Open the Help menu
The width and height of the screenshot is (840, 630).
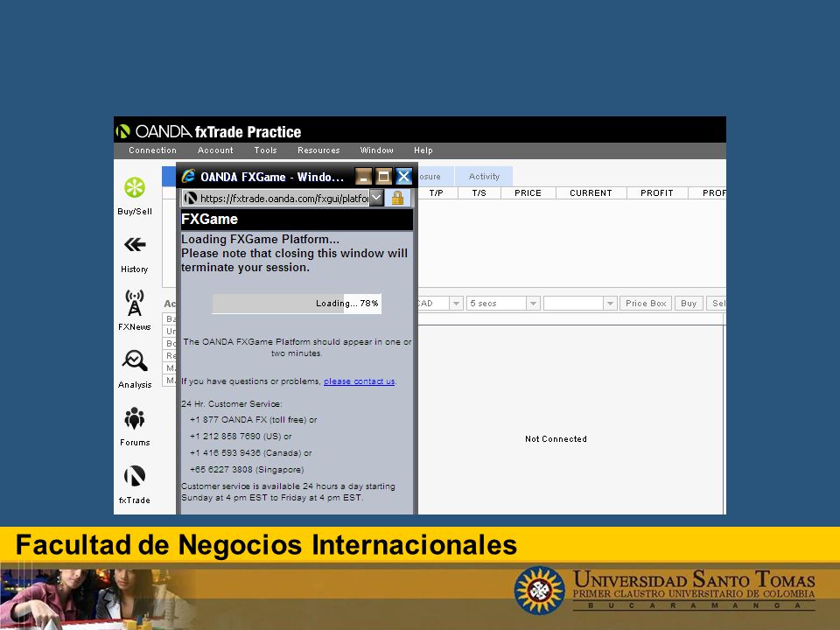(x=423, y=150)
